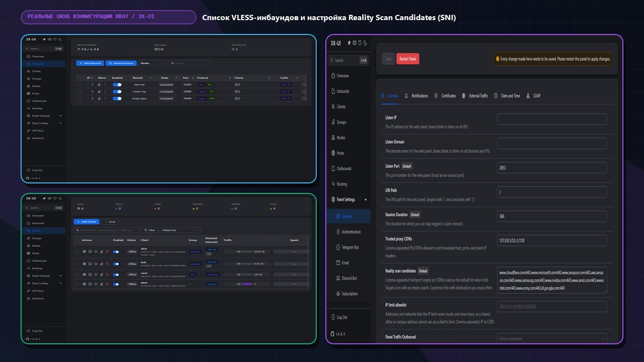Click the book icon in the settings panel header
The height and width of the screenshot is (362, 644).
pos(355,43)
